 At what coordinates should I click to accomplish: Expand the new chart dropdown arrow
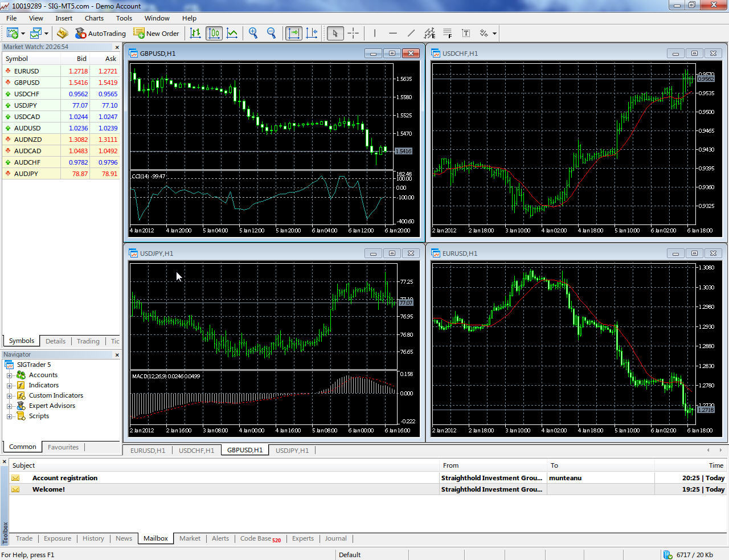point(23,34)
